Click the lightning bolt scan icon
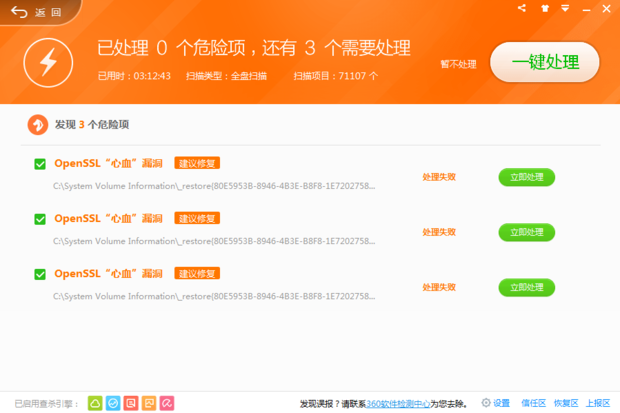Image resolution: width=620 pixels, height=413 pixels. tap(48, 63)
